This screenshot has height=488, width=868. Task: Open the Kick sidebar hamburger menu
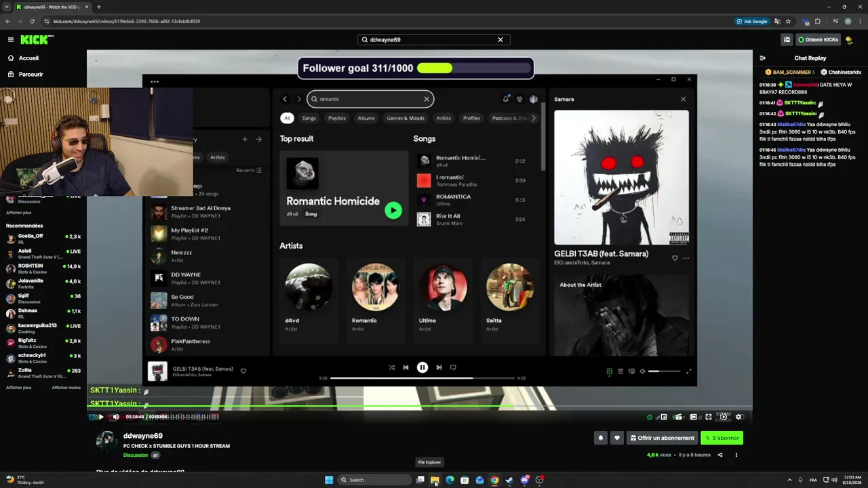click(10, 40)
